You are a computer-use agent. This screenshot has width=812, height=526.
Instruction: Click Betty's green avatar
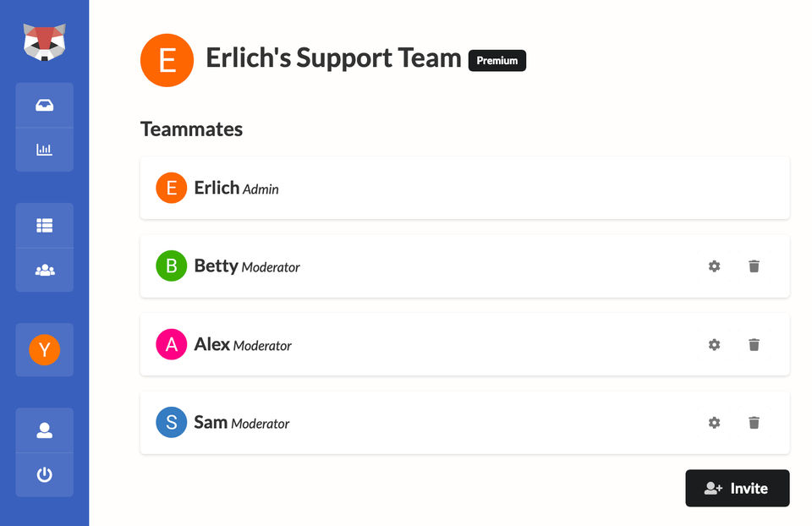(x=171, y=266)
